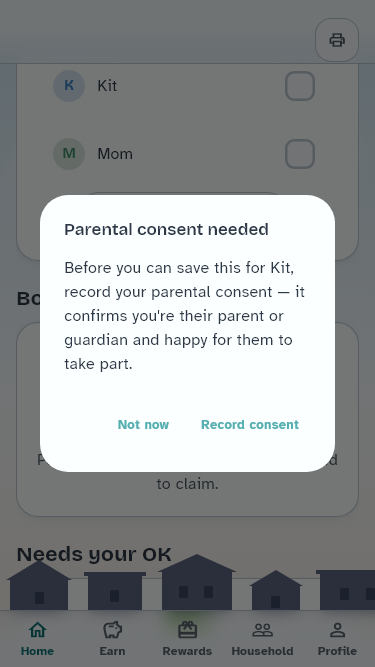Switch to the Rewards tab label

(187, 651)
